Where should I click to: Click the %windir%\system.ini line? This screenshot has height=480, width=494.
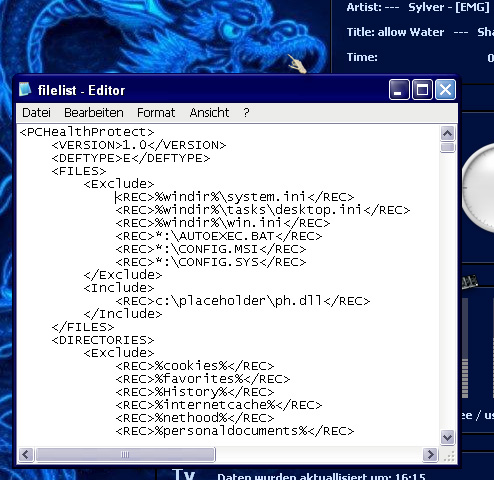point(234,197)
